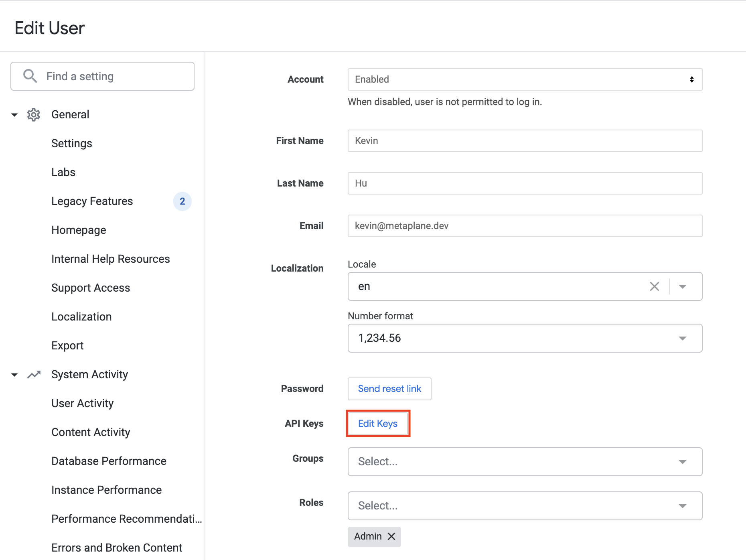Open the Homepage setting
The height and width of the screenshot is (560, 746).
tap(79, 230)
